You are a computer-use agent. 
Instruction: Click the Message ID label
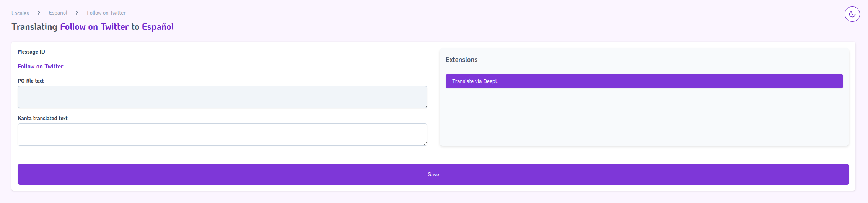point(31,52)
